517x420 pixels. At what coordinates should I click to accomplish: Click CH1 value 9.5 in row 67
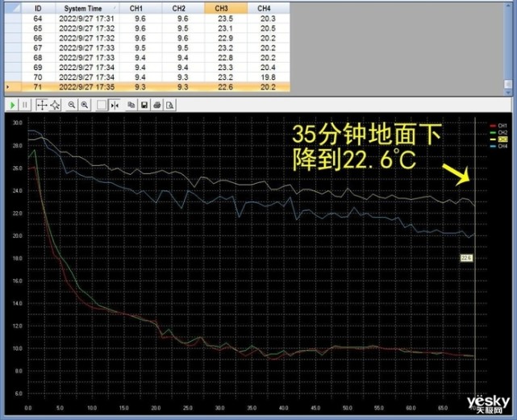tap(140, 48)
